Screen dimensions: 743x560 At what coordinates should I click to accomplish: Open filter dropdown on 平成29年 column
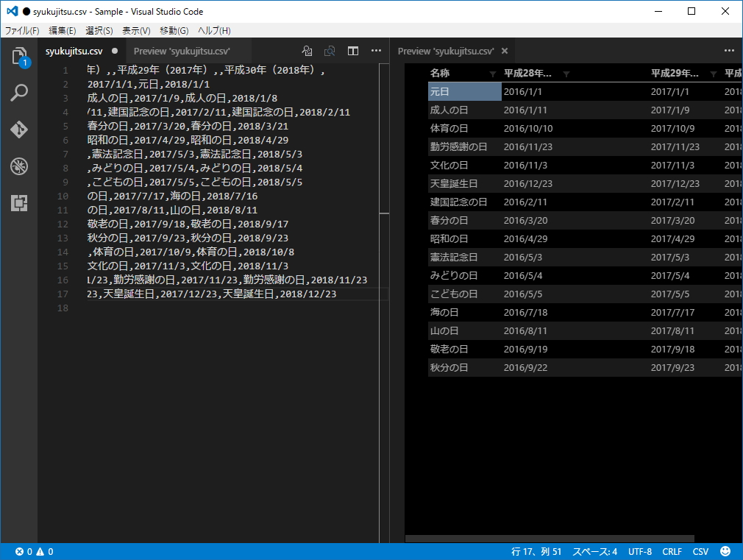(x=714, y=74)
